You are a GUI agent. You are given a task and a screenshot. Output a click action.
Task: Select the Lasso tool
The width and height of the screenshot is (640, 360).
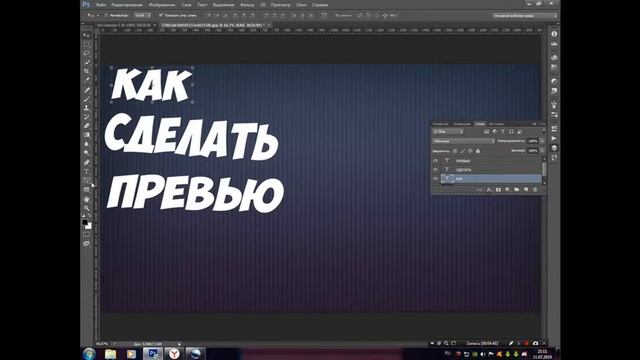[87, 53]
